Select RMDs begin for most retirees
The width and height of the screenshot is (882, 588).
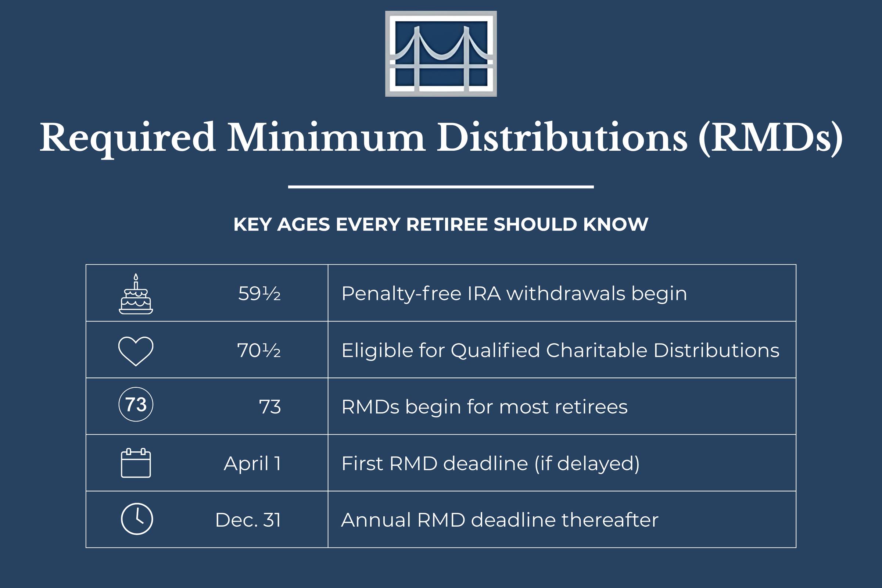click(484, 407)
